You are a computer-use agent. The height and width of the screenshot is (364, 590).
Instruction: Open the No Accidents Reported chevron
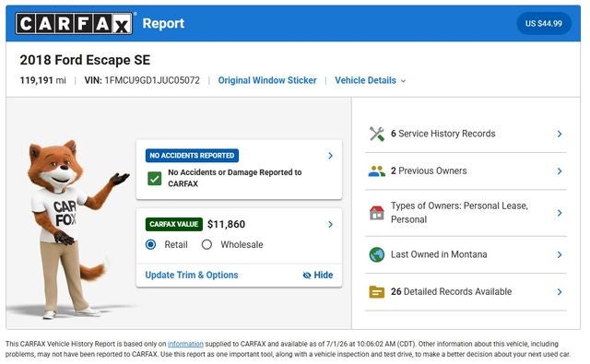330,156
